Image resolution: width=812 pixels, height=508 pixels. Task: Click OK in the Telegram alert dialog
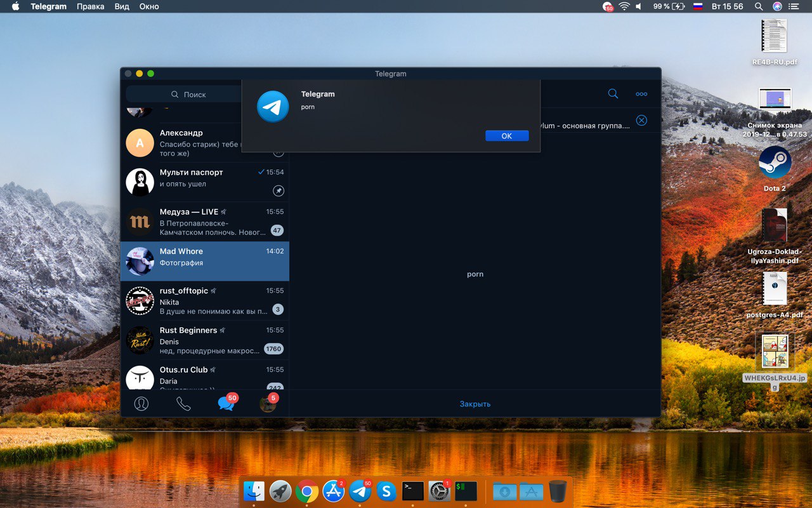[x=507, y=136]
